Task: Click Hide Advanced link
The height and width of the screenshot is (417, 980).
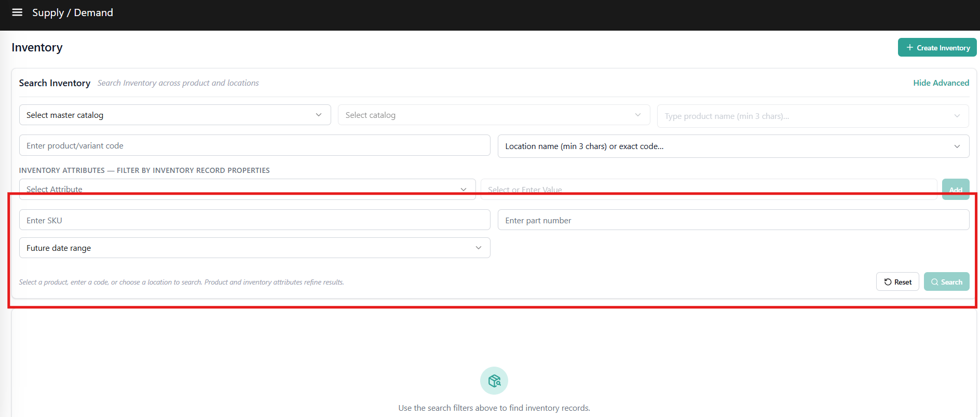Action: (941, 83)
